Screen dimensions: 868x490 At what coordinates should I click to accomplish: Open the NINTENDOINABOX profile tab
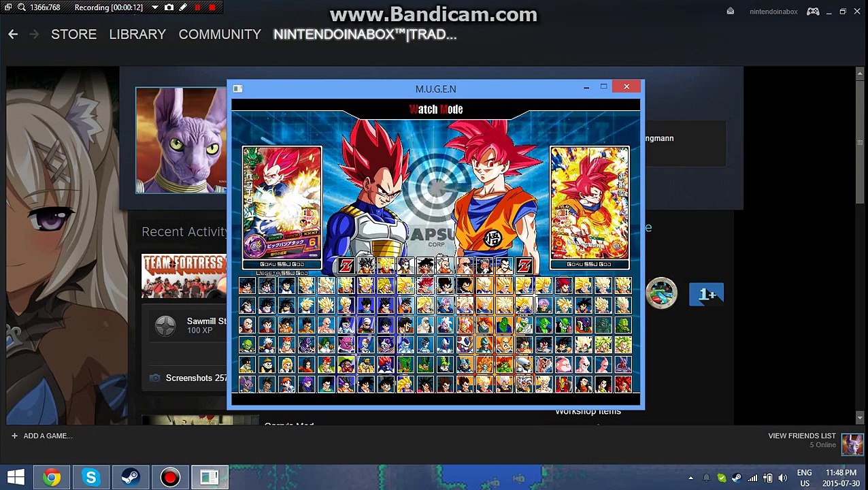point(365,34)
